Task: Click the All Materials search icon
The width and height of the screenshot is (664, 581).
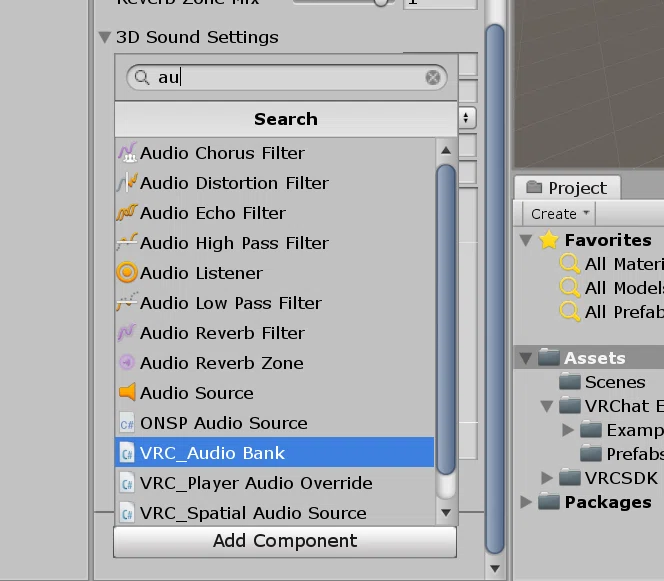Action: [570, 264]
